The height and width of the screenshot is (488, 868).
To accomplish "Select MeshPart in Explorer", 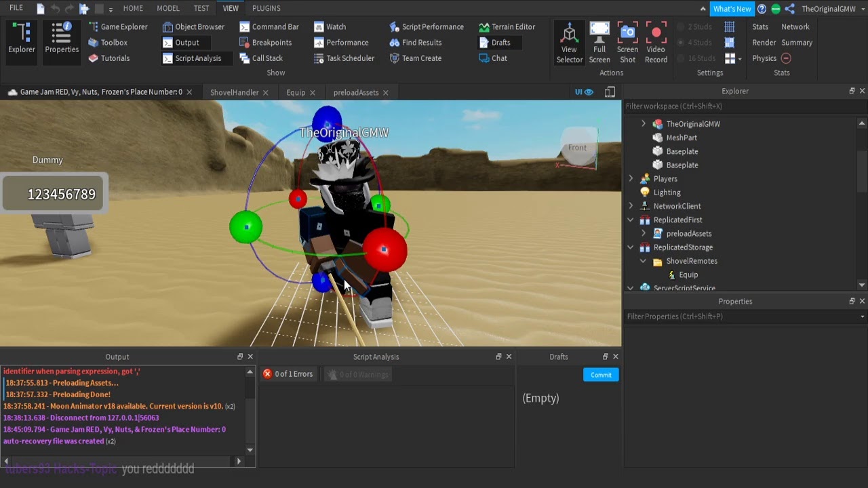I will tap(682, 138).
